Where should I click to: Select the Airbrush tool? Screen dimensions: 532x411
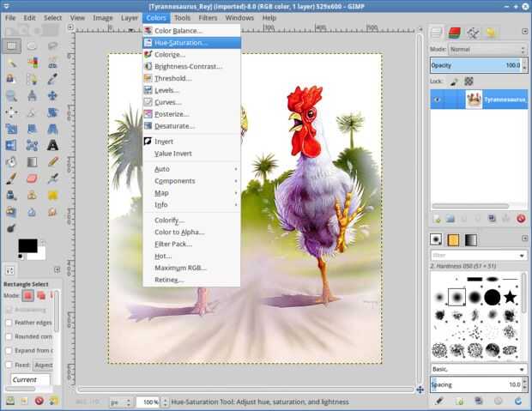pyautogui.click(x=52, y=178)
